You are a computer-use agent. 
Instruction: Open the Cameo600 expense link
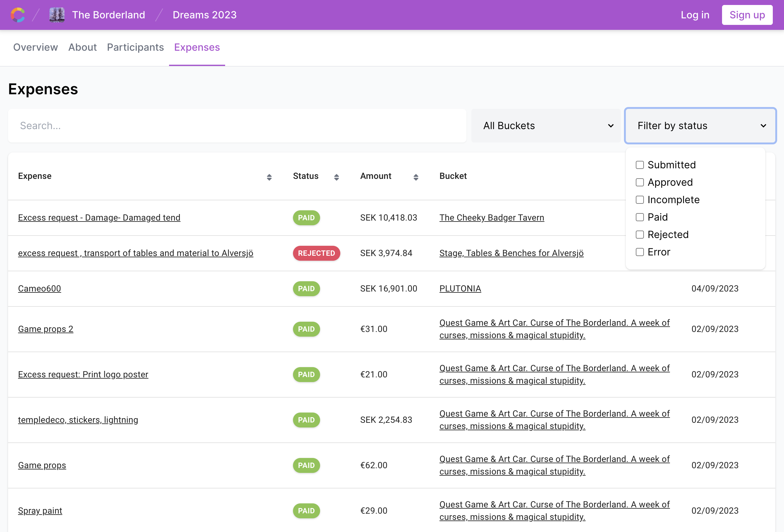point(40,289)
